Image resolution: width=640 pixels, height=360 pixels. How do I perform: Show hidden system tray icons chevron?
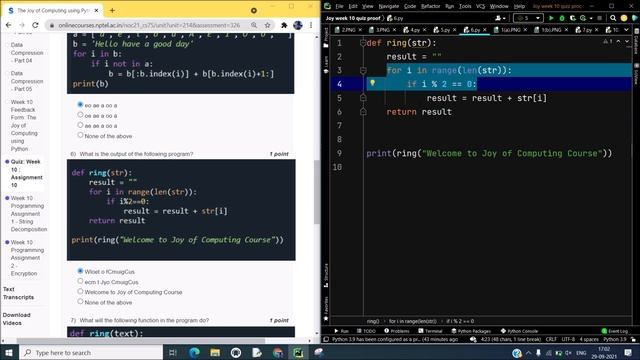(x=528, y=352)
